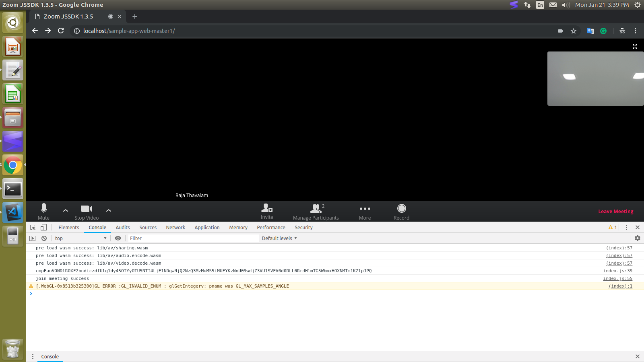This screenshot has height=362, width=644.
Task: Select the Console drawer tab
Action: (x=50, y=356)
